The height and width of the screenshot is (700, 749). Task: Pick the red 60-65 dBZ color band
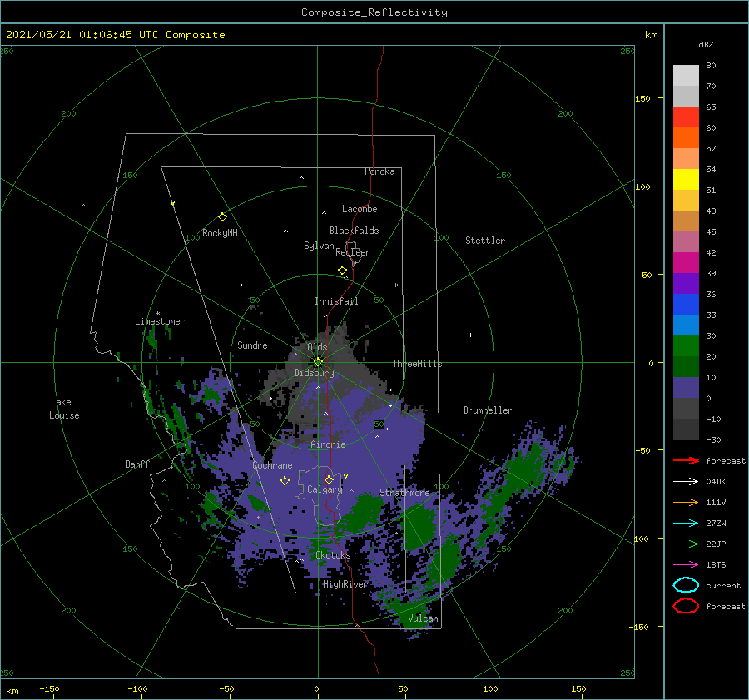click(686, 117)
